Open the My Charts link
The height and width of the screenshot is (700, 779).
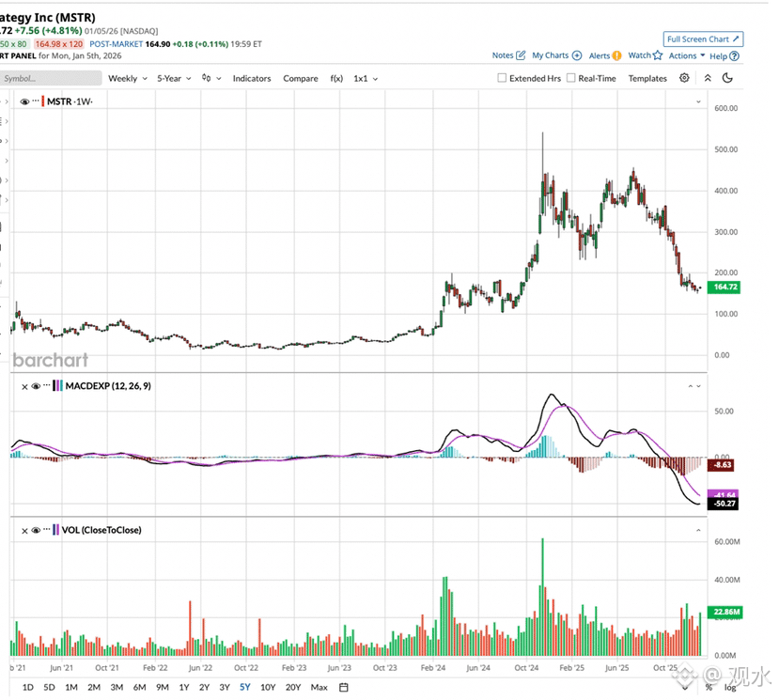[x=550, y=55]
